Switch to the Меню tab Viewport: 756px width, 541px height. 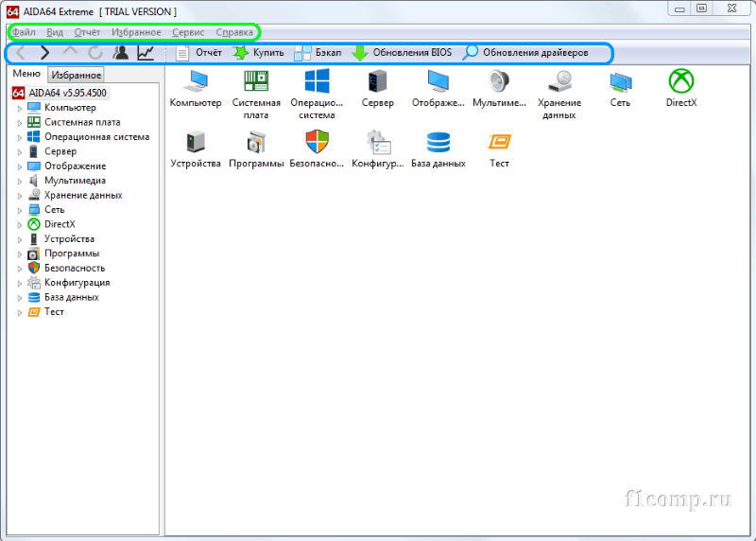[26, 74]
